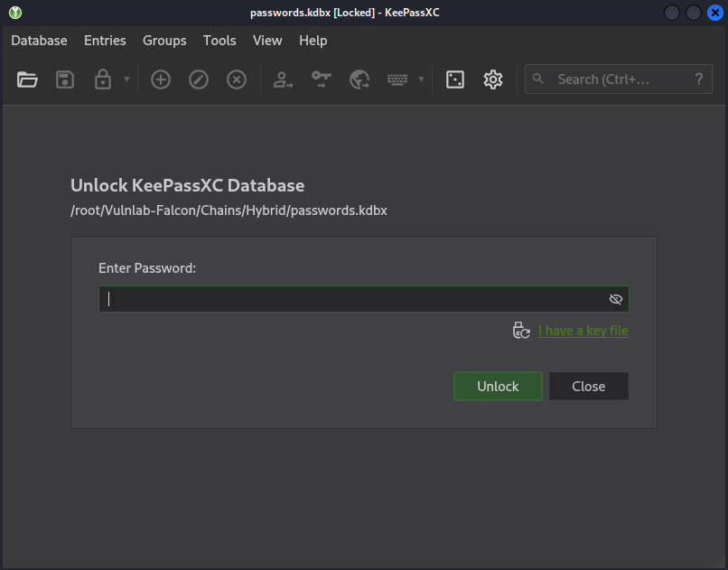
Task: Click the Delete Entry icon
Action: (237, 79)
